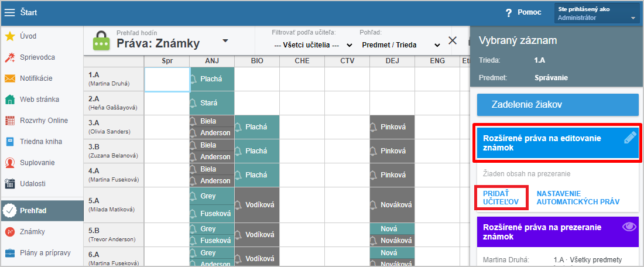Click the pencil icon on the edit rights header
Screen dimensions: 644x267
coord(629,138)
